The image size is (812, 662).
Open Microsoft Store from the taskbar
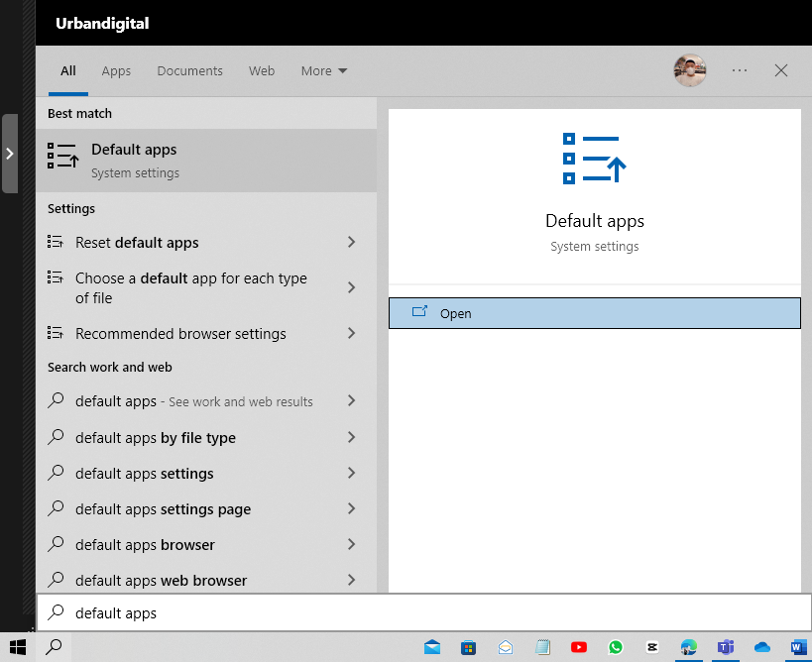click(x=468, y=647)
